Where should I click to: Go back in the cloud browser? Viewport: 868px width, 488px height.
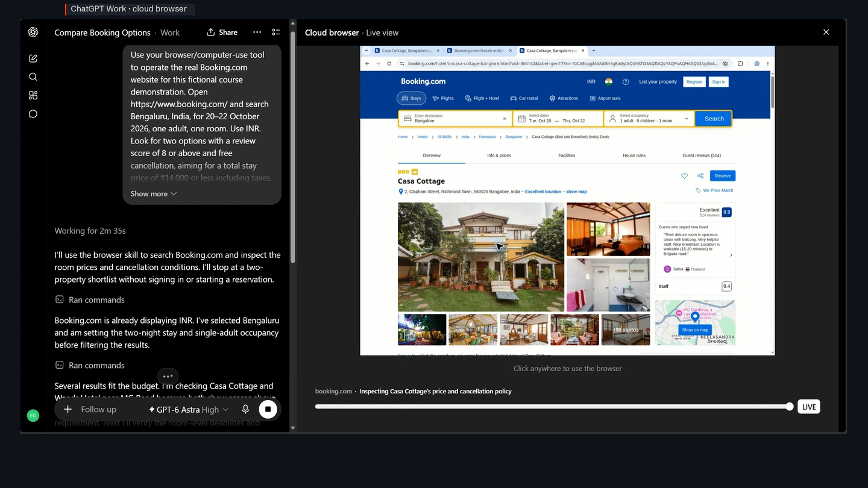367,63
